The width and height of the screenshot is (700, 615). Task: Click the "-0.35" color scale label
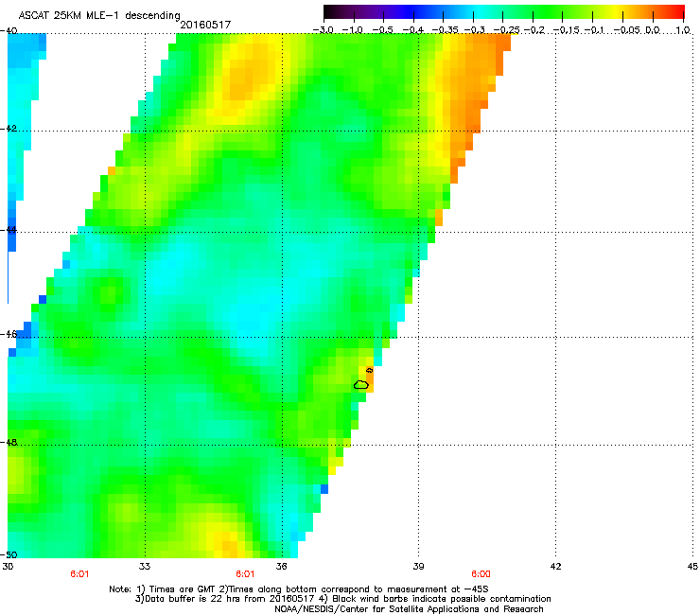tap(446, 30)
